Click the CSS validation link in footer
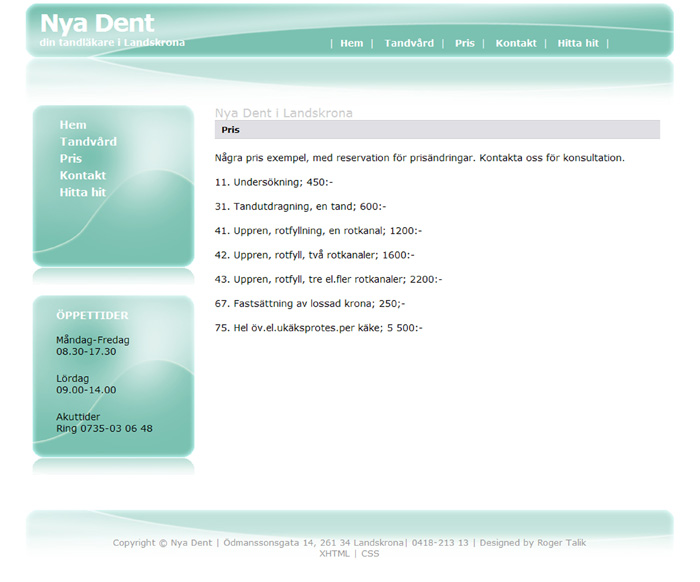 tap(370, 554)
